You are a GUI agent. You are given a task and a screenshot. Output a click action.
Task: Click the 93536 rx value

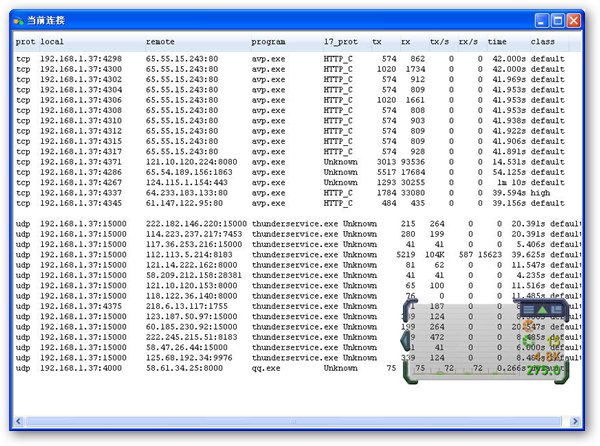pyautogui.click(x=413, y=162)
